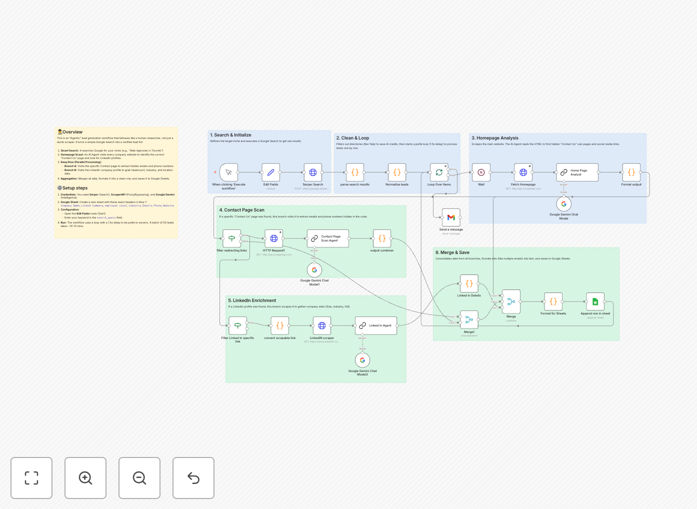Select the yellow Overview sticky note
This screenshot has height=509, width=697.
tap(116, 183)
